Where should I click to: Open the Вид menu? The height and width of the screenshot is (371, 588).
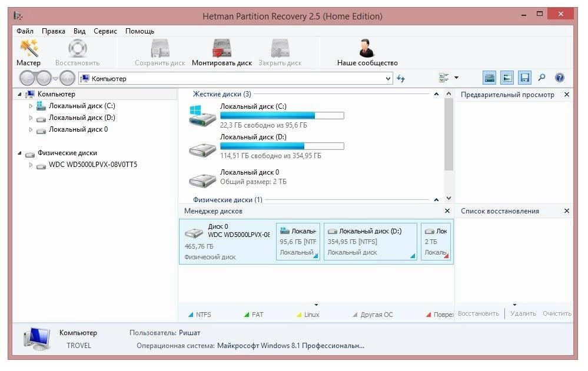[x=79, y=31]
